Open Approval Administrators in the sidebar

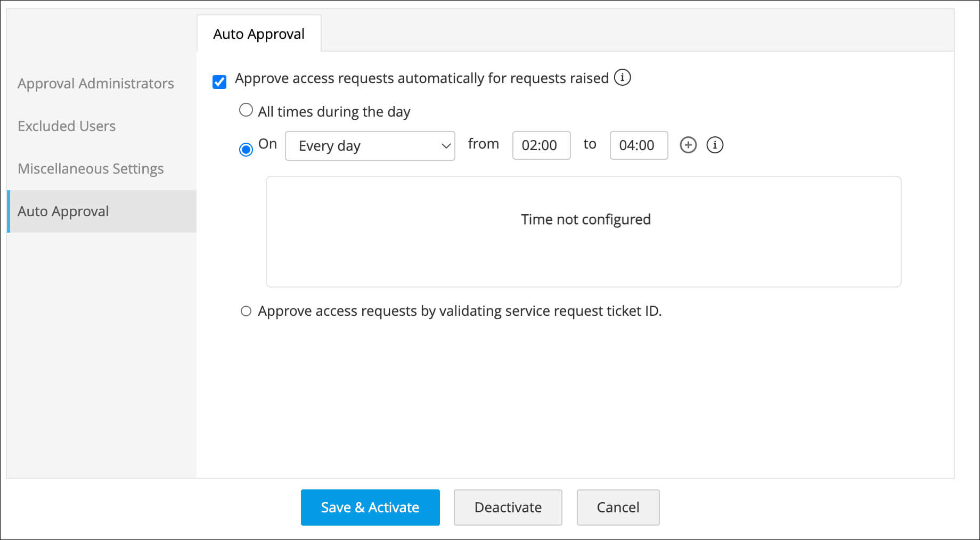(x=96, y=84)
